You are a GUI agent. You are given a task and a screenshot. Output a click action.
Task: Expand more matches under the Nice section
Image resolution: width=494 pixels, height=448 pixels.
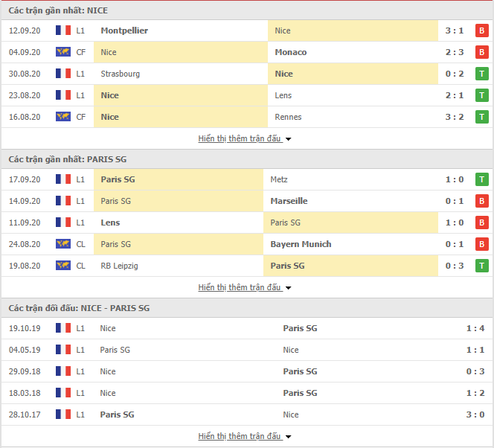pyautogui.click(x=245, y=138)
